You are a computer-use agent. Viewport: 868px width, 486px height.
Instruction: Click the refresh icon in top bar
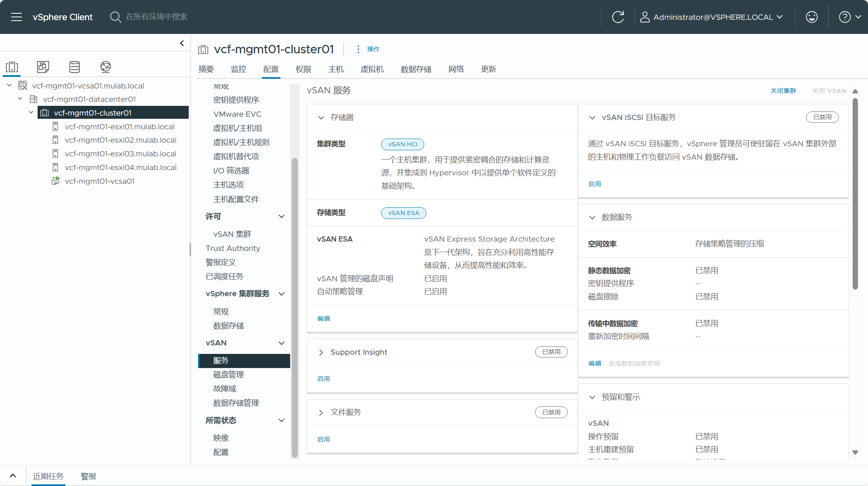coord(618,17)
